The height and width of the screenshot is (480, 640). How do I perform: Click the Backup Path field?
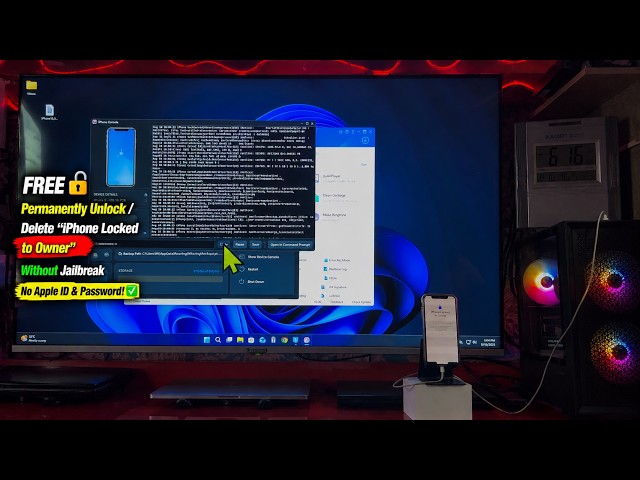[170, 254]
